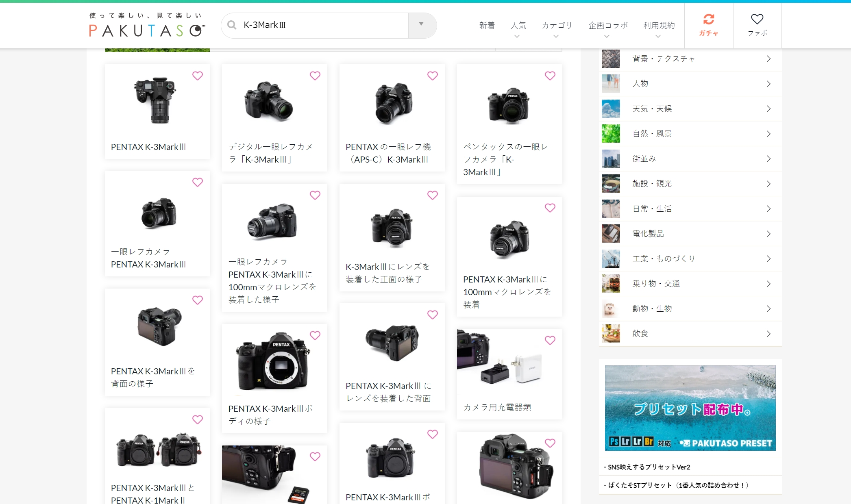Click the 工業・ものづくり category icon
851x504 pixels.
[x=611, y=259]
